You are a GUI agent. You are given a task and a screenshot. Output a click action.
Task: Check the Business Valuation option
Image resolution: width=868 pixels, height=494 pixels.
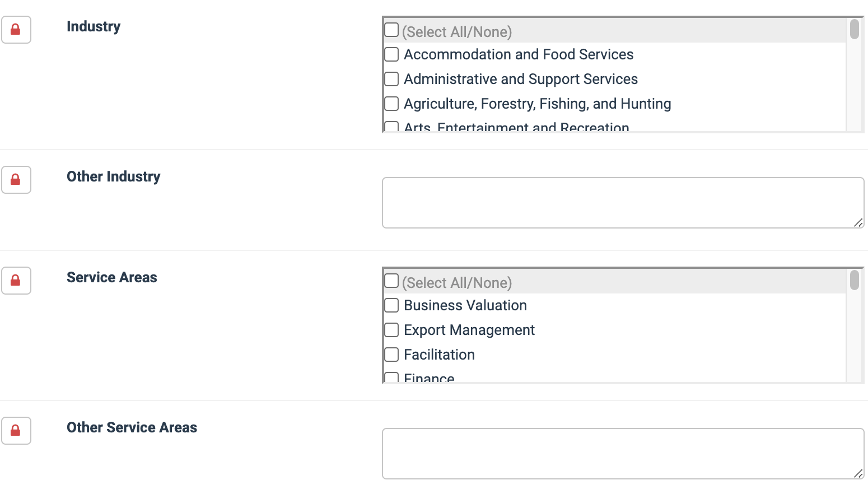[x=391, y=305]
